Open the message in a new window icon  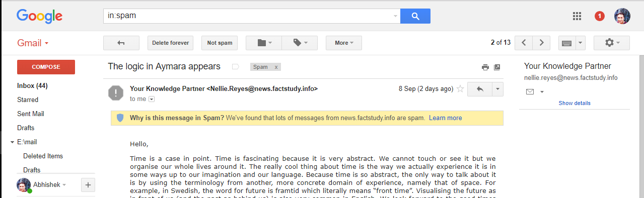click(497, 67)
